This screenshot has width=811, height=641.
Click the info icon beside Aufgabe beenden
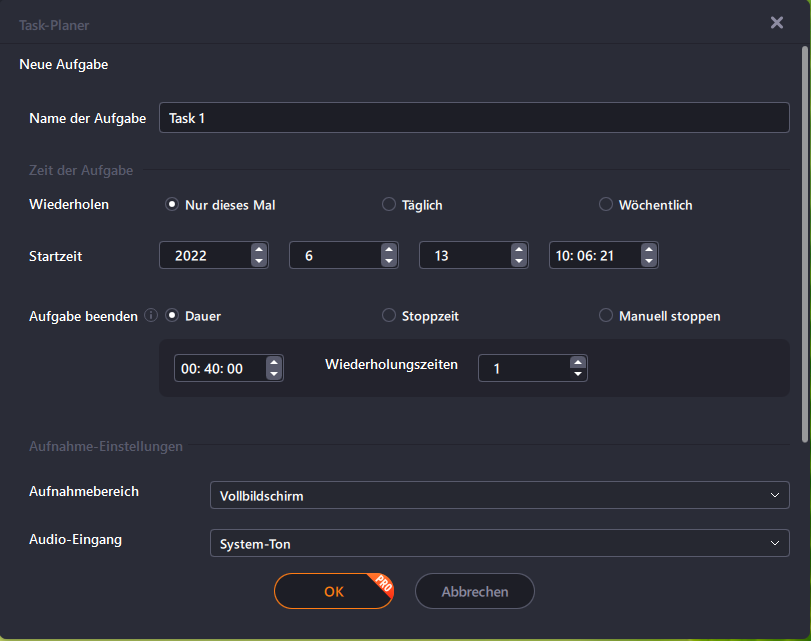151,316
